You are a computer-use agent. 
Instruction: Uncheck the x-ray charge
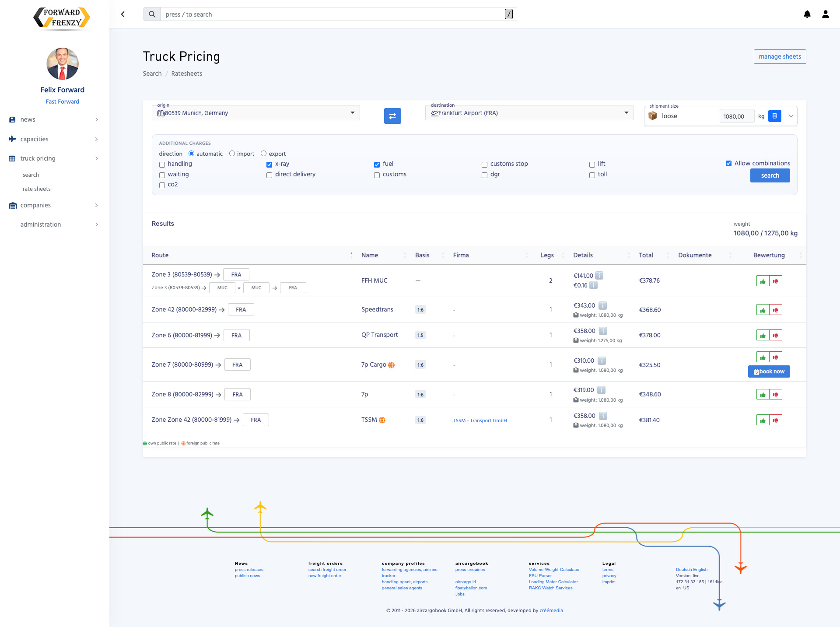pyautogui.click(x=269, y=165)
